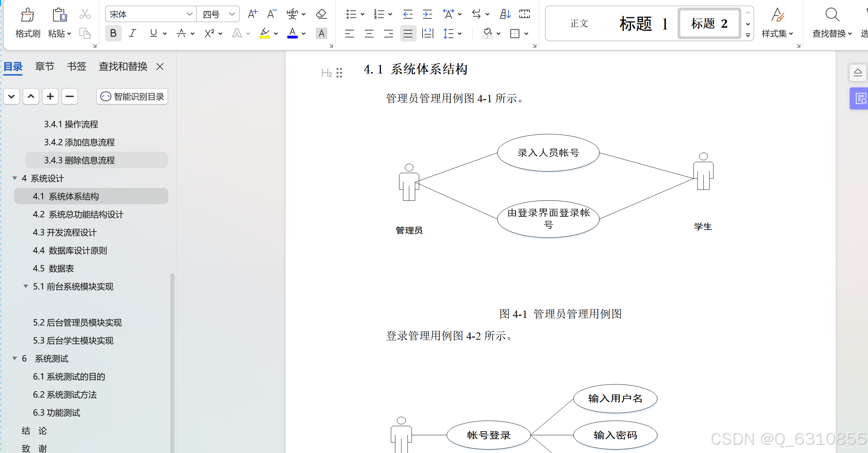Toggle Bold formatting

(113, 33)
